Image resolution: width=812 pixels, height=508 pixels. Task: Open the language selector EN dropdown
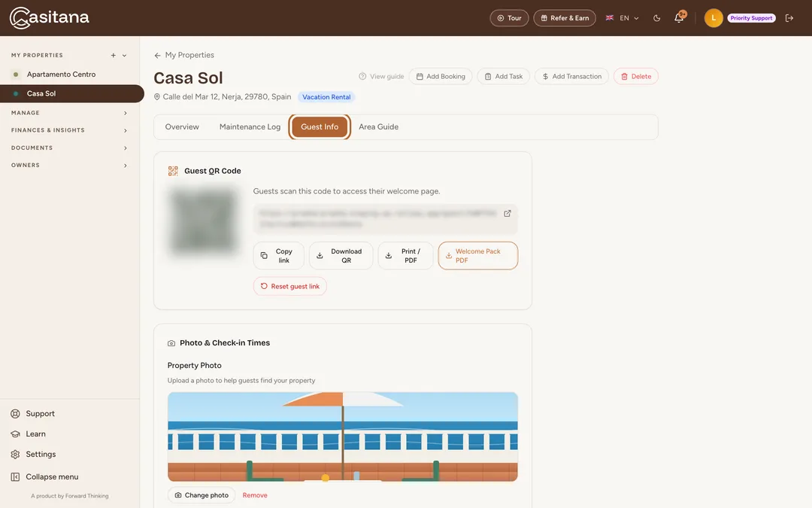(x=623, y=18)
